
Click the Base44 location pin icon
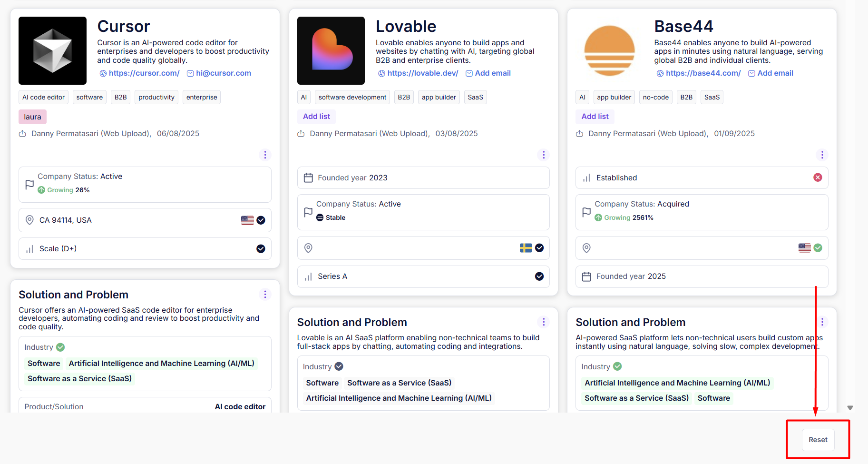(586, 248)
